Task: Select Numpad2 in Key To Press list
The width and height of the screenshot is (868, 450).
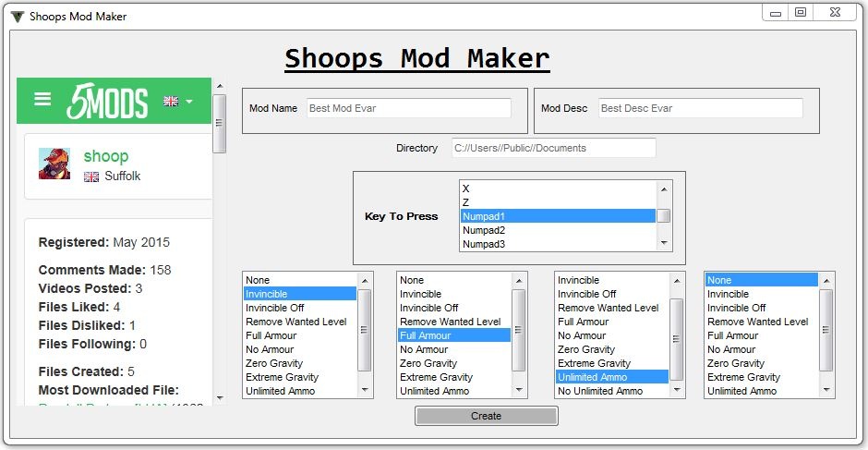Action: tap(484, 230)
